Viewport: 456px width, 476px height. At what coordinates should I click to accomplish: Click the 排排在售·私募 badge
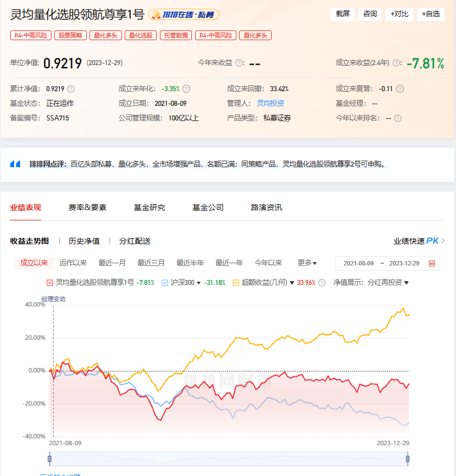pos(184,15)
